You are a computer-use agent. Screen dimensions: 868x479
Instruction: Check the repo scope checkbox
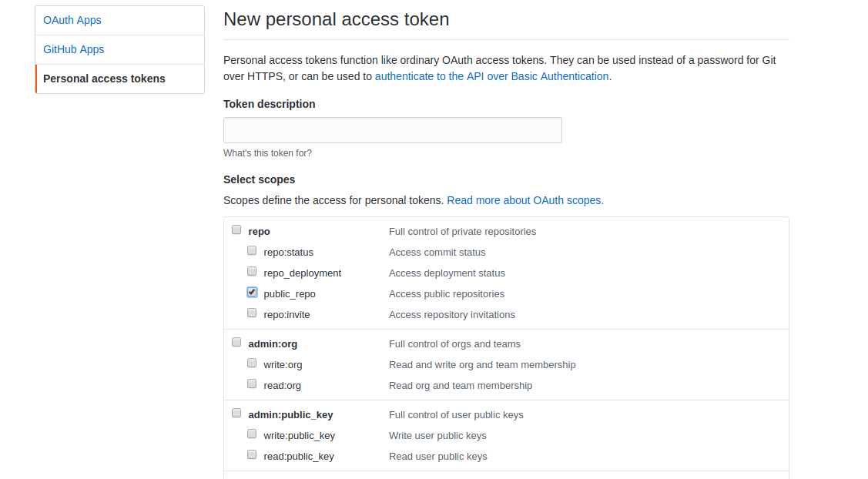pyautogui.click(x=236, y=229)
